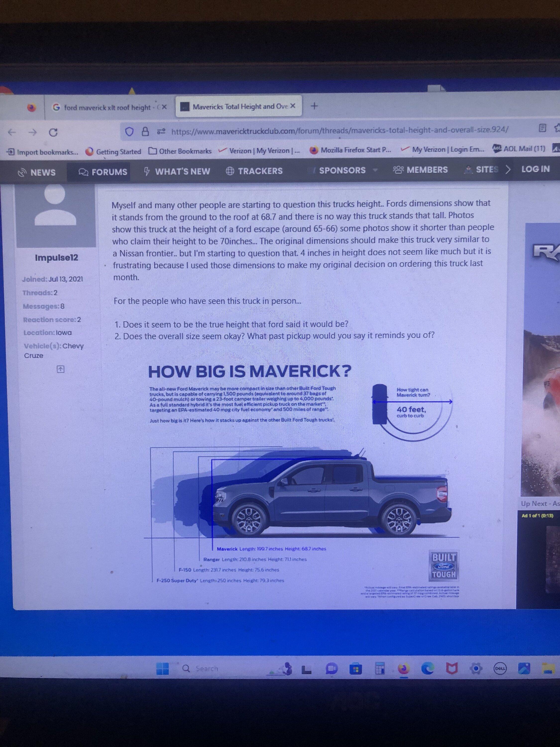Expand the 'Other Bookmarks' folder
The width and height of the screenshot is (560, 747).
[180, 151]
